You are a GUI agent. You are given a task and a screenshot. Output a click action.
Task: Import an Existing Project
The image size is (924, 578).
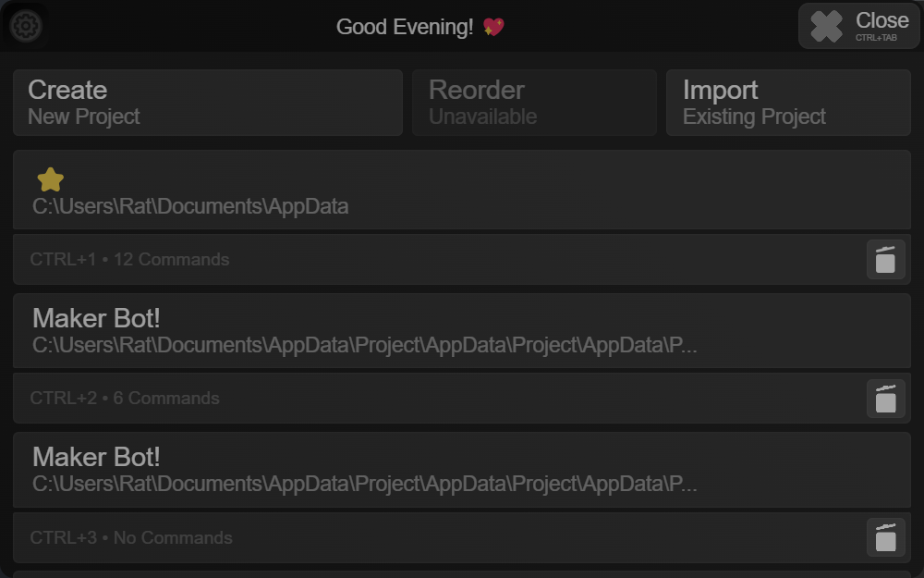click(788, 103)
